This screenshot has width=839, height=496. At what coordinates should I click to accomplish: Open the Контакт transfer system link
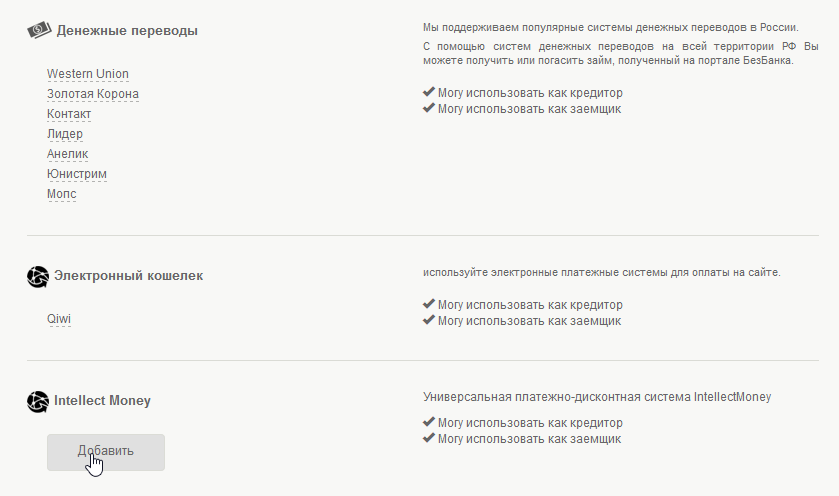tap(69, 114)
